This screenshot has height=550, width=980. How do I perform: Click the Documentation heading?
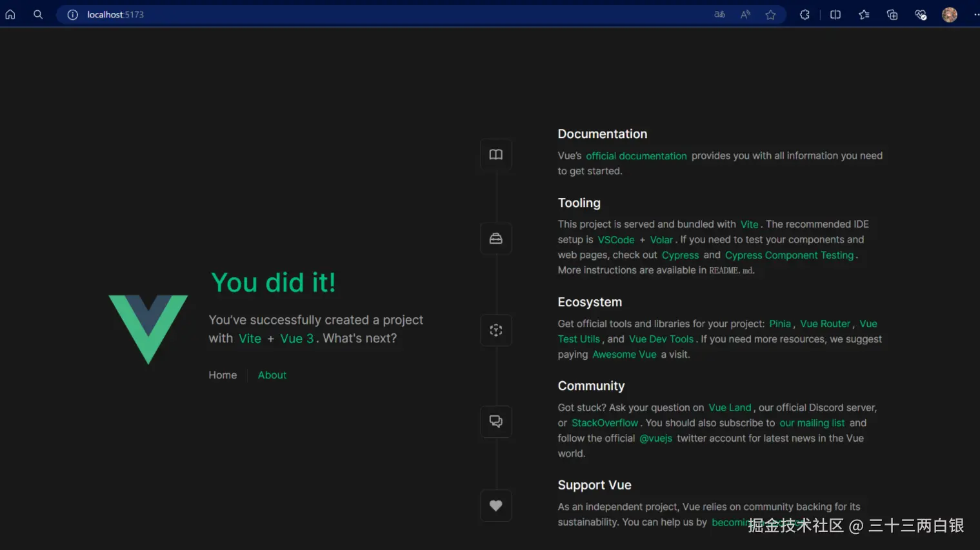click(603, 134)
